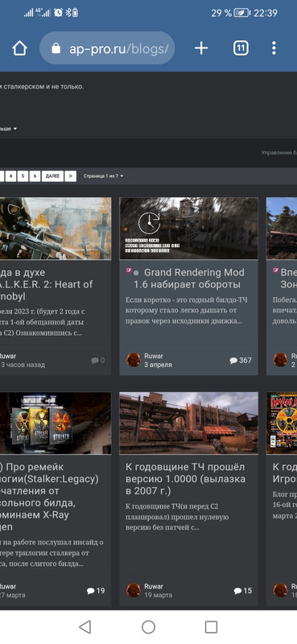The image size is (297, 644).
Task: Open the tab switcher showing 11 tabs
Action: click(x=241, y=48)
